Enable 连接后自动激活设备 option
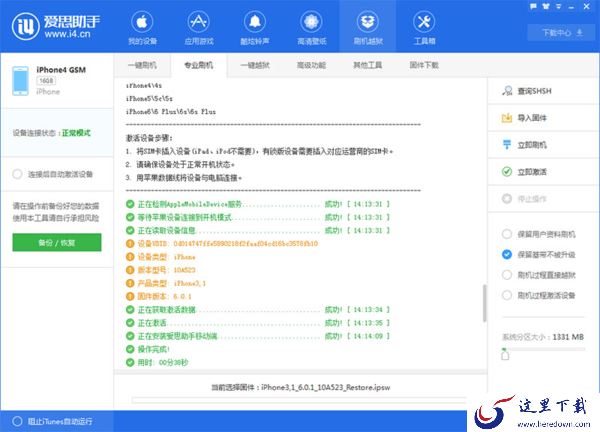This screenshot has height=432, width=600. click(x=17, y=174)
